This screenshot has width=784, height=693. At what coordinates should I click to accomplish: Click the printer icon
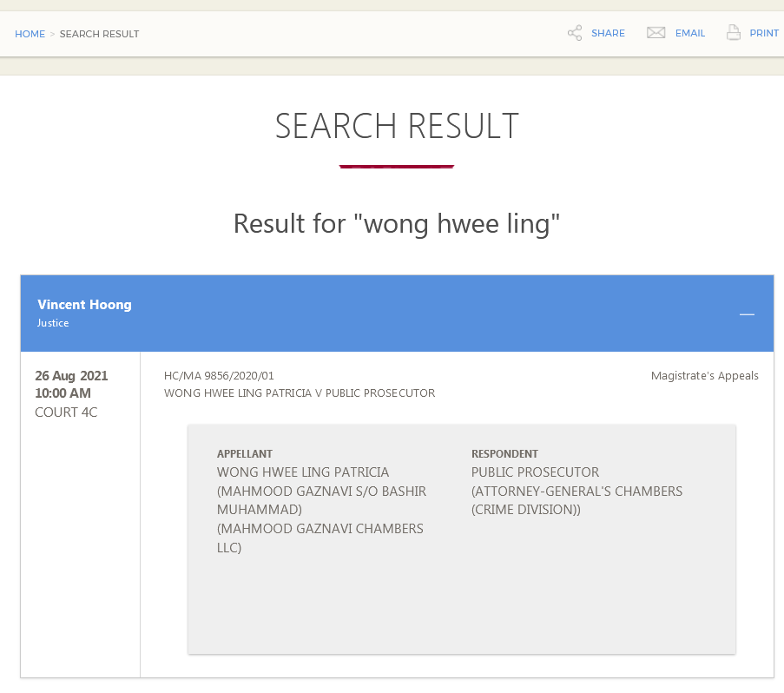coord(734,33)
